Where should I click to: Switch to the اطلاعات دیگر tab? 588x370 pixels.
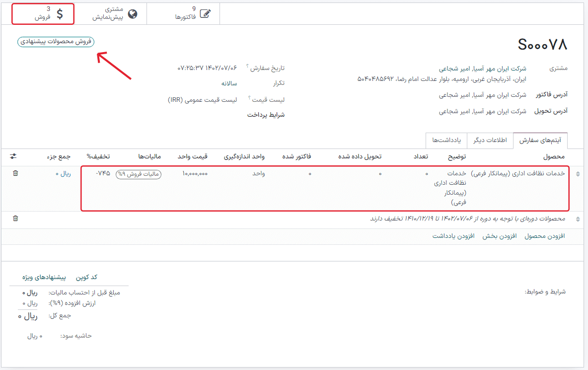pos(490,141)
